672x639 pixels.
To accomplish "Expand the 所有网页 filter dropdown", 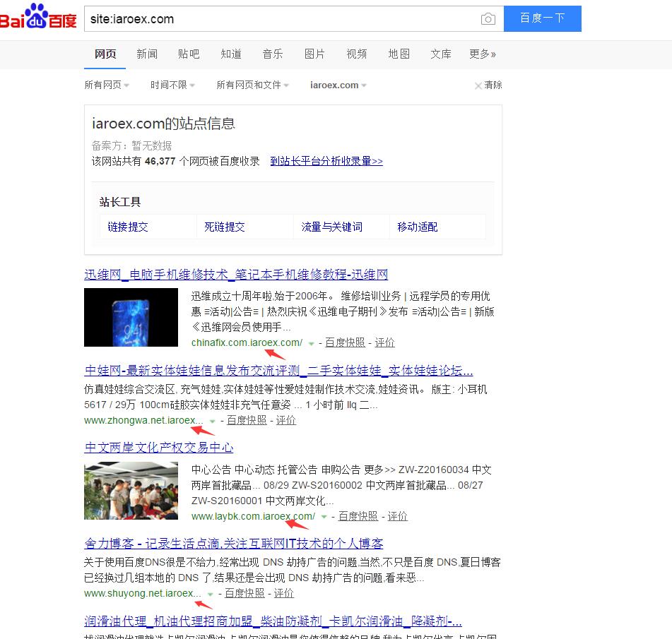I will [107, 85].
